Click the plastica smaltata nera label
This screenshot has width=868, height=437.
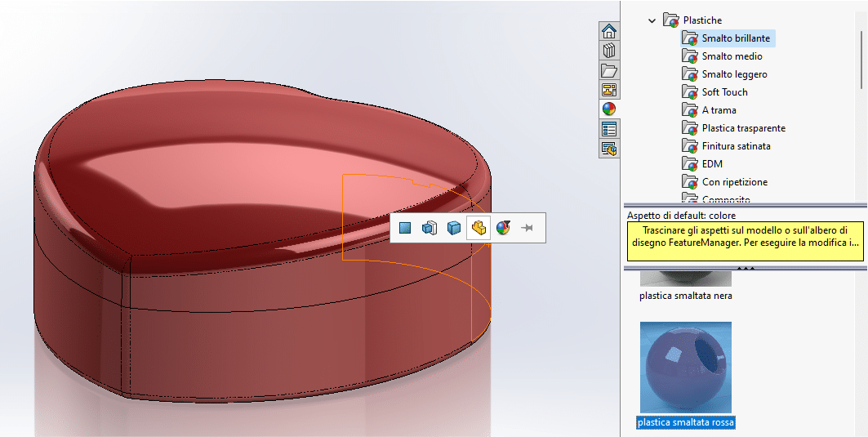point(686,296)
